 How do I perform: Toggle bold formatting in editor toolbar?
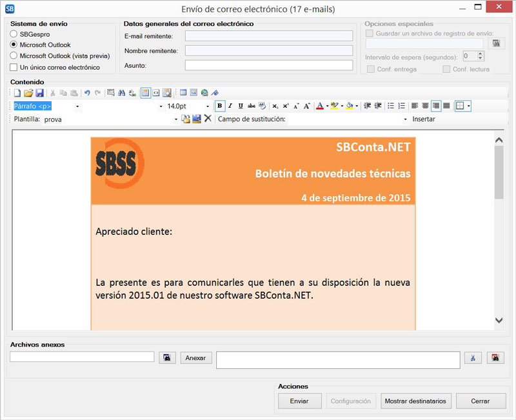click(220, 106)
